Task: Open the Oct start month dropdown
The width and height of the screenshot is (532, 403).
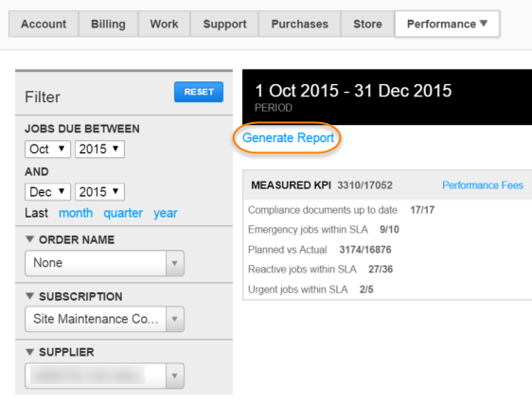Action: pos(47,149)
